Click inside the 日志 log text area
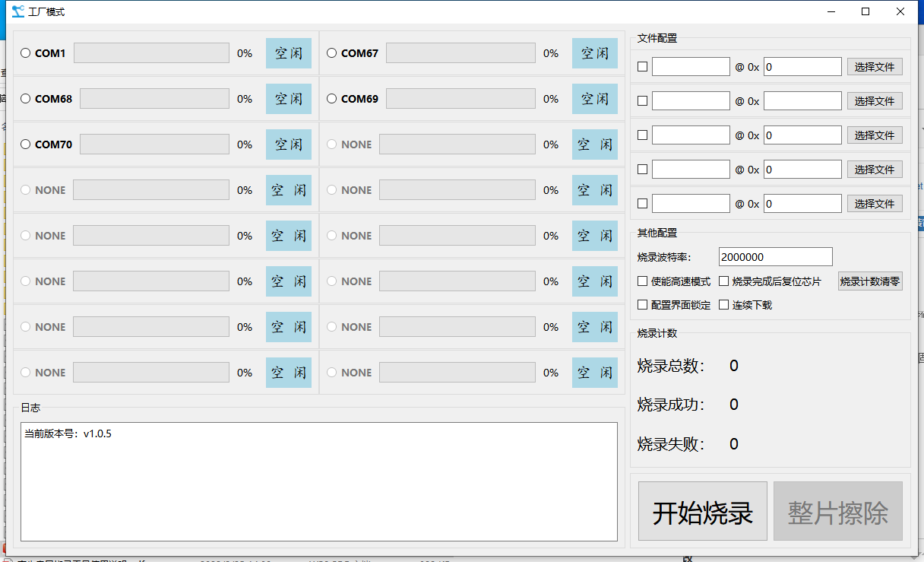 click(319, 481)
